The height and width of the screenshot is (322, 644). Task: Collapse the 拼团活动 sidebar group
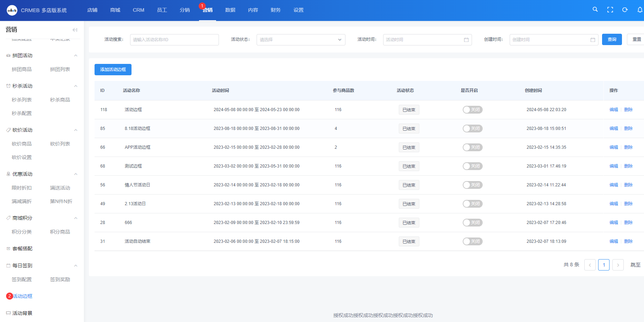pos(75,56)
